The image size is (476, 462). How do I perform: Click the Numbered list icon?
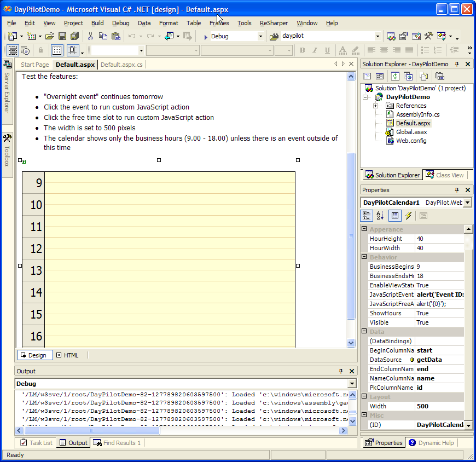(x=438, y=50)
